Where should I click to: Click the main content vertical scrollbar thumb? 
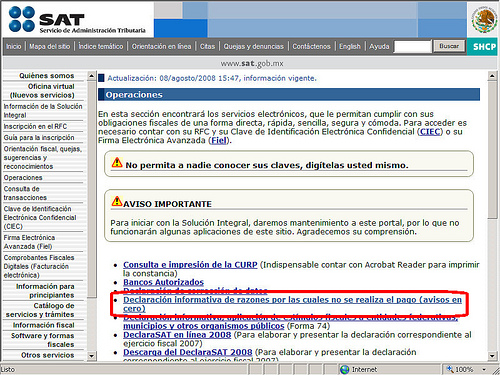492,150
